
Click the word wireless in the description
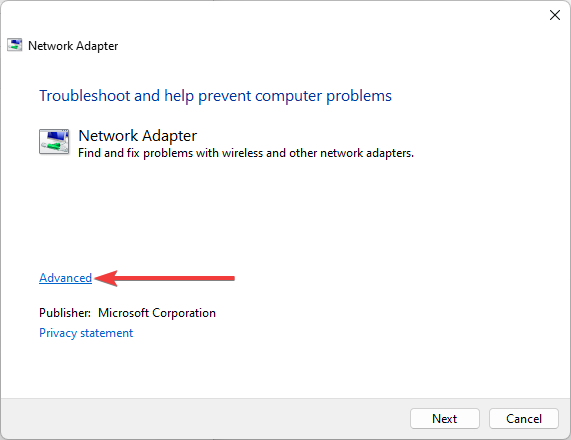point(242,153)
